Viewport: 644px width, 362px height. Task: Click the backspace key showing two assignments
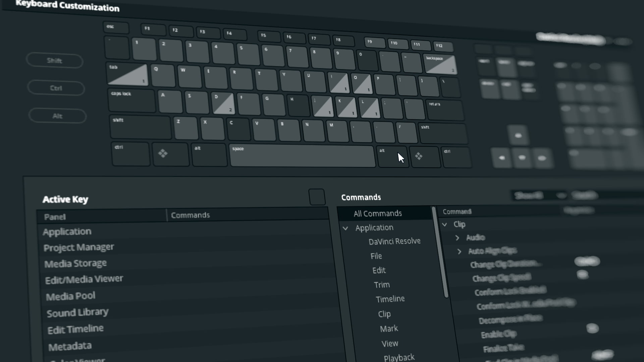pos(440,64)
